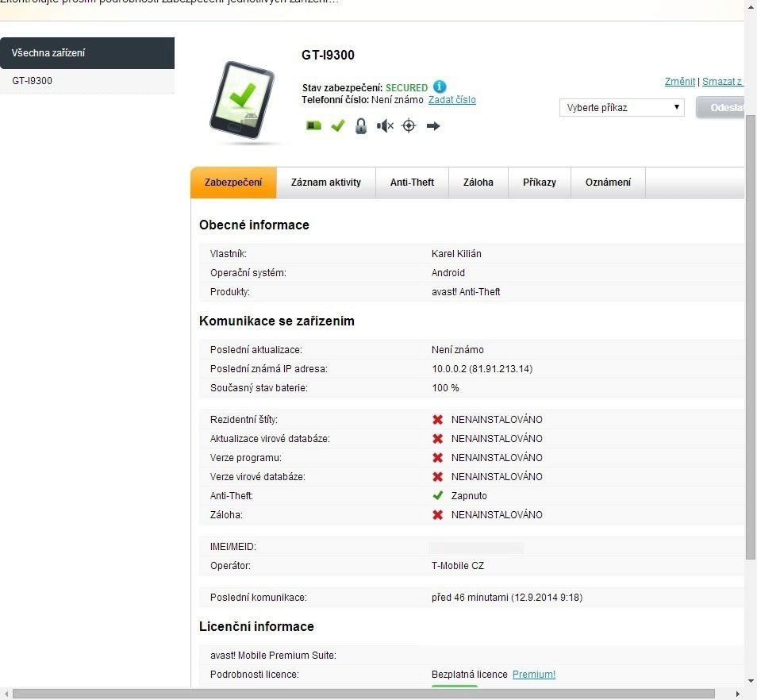The width and height of the screenshot is (757, 700).
Task: Click the IMEI/MEID label
Action: pyautogui.click(x=233, y=547)
